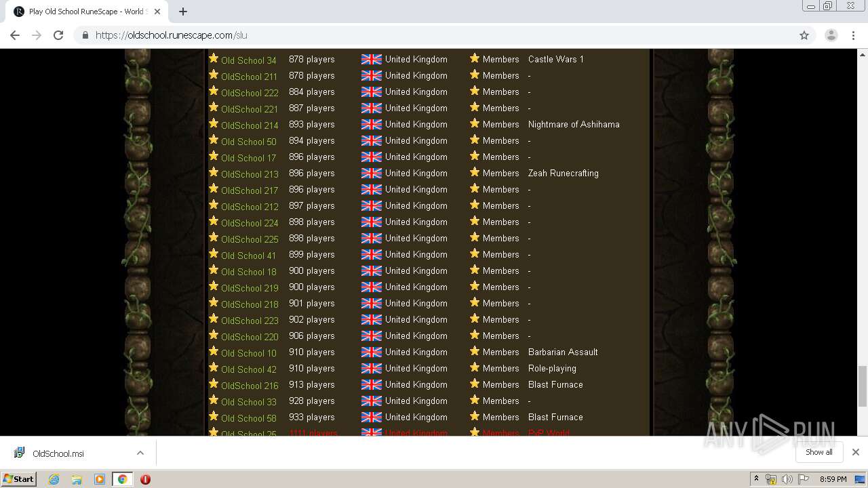Reload the current page

tap(58, 35)
